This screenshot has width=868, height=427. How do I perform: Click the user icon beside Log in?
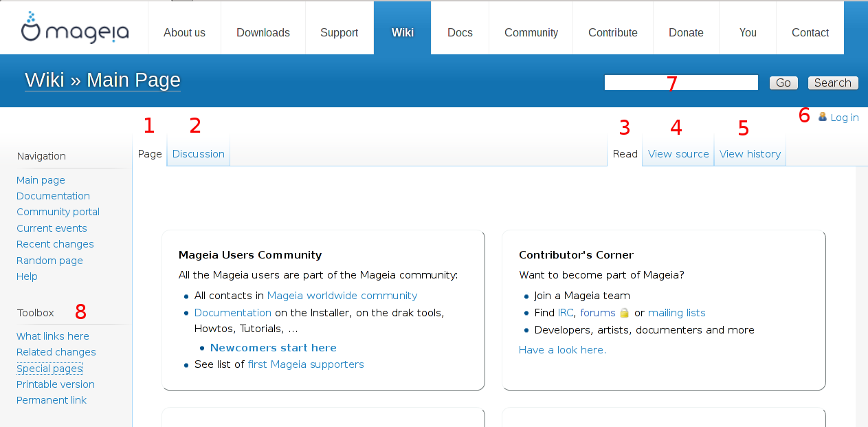tap(822, 117)
